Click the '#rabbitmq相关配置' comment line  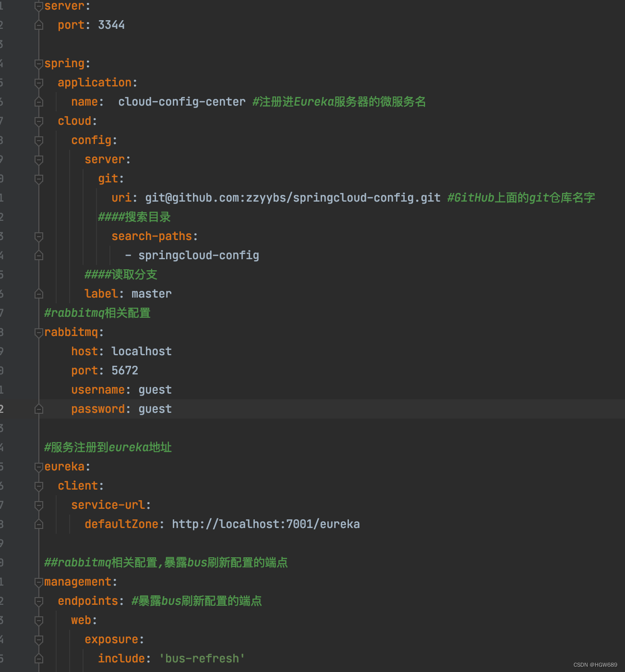[97, 313]
